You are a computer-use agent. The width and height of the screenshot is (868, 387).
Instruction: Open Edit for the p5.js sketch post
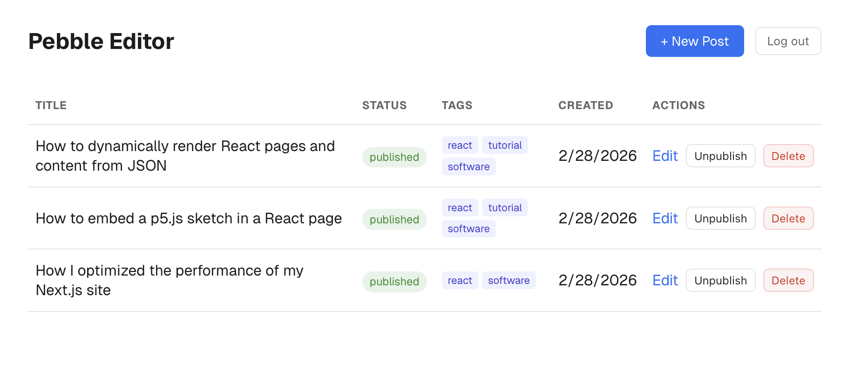coord(665,218)
